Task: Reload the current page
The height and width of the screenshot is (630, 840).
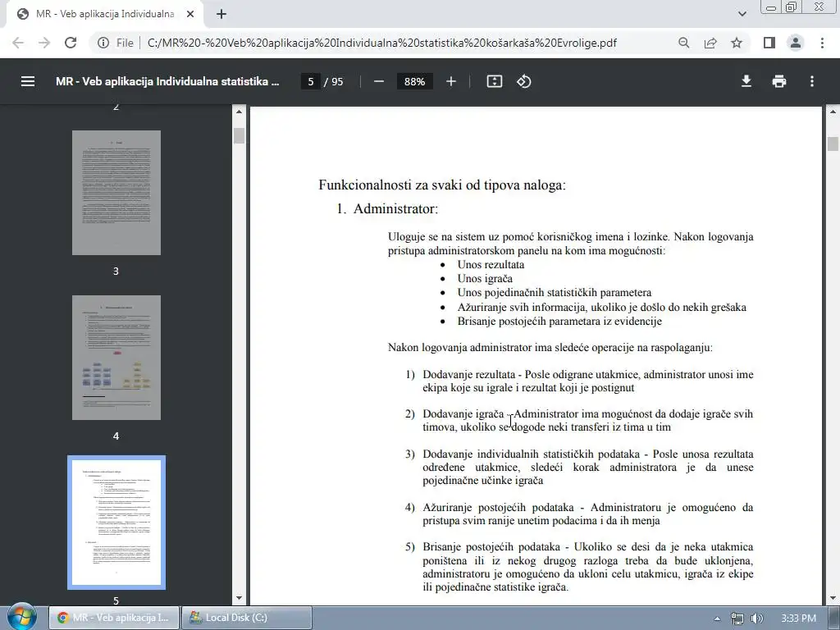Action: 71,43
